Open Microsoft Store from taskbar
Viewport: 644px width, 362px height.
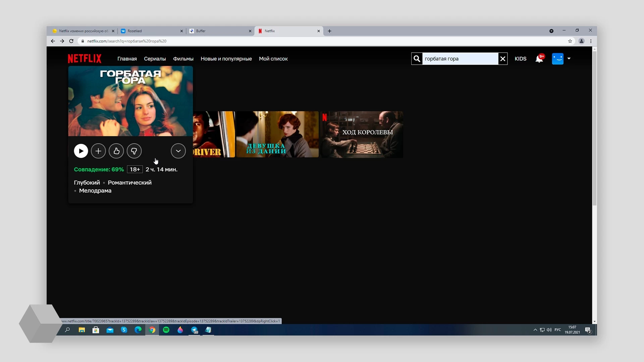[x=96, y=330]
